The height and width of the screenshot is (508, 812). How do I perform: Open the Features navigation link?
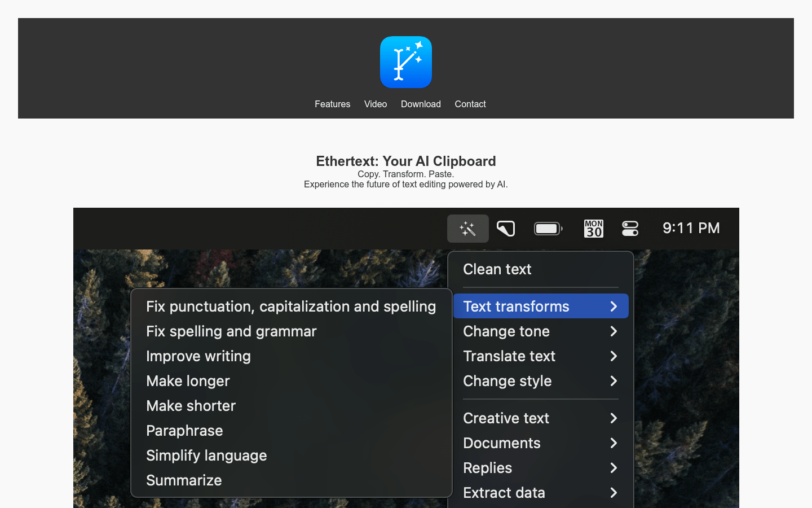(x=332, y=104)
